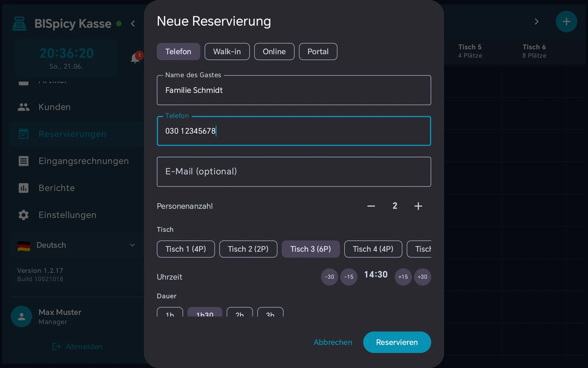Decrease Personenanzahl with minus icon
This screenshot has width=588, height=368.
point(371,206)
